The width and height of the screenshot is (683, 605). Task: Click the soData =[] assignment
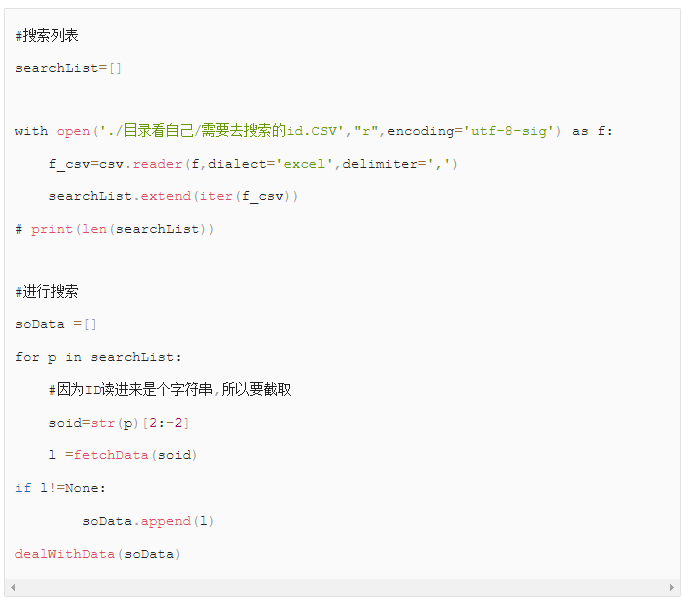click(55, 324)
